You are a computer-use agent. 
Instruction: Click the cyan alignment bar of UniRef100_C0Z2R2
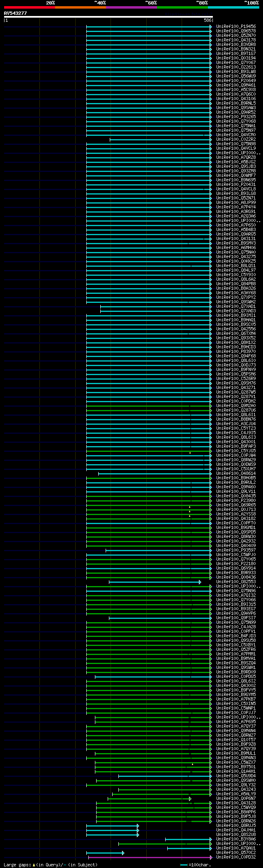click(161, 140)
